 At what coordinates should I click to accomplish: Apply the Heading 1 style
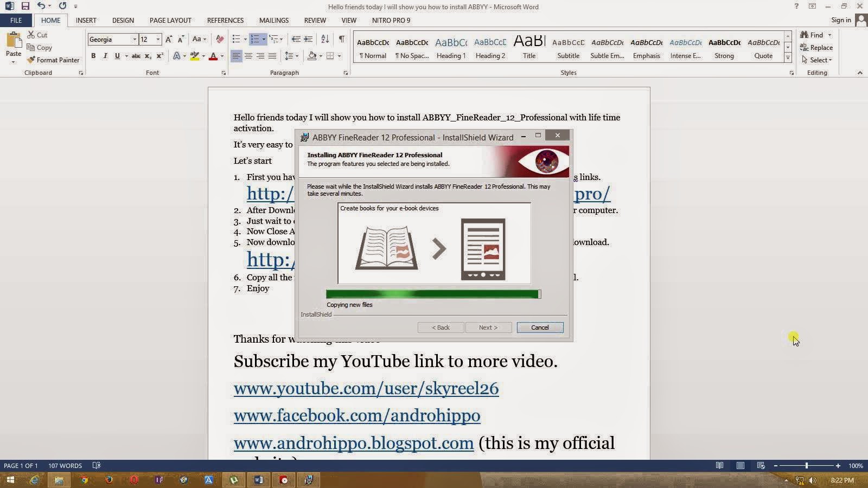(x=451, y=48)
